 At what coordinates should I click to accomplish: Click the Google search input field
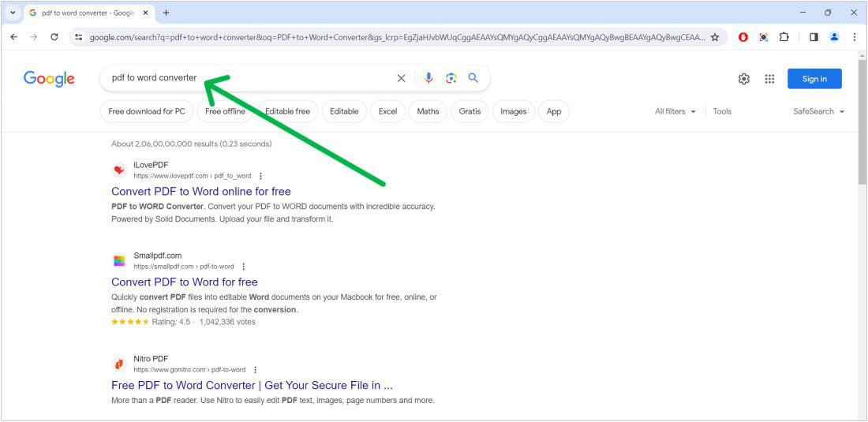(249, 78)
